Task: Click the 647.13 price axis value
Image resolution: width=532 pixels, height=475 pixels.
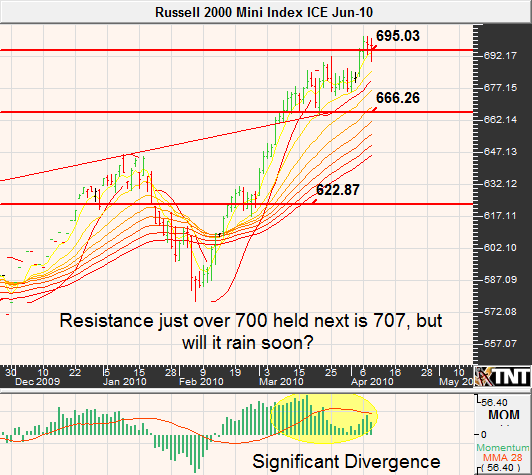Action: [x=500, y=151]
